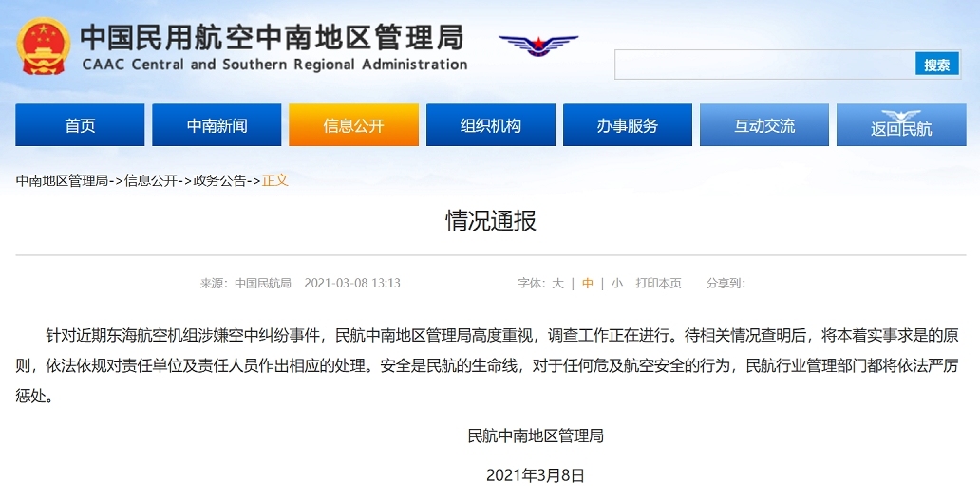Open the 互动交流 navigation tab
This screenshot has height=500, width=980.
click(764, 125)
